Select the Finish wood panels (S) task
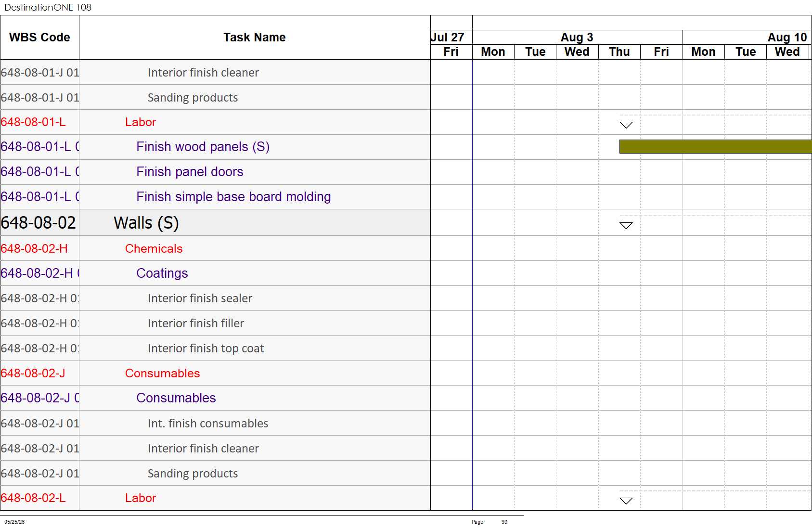 tap(203, 147)
